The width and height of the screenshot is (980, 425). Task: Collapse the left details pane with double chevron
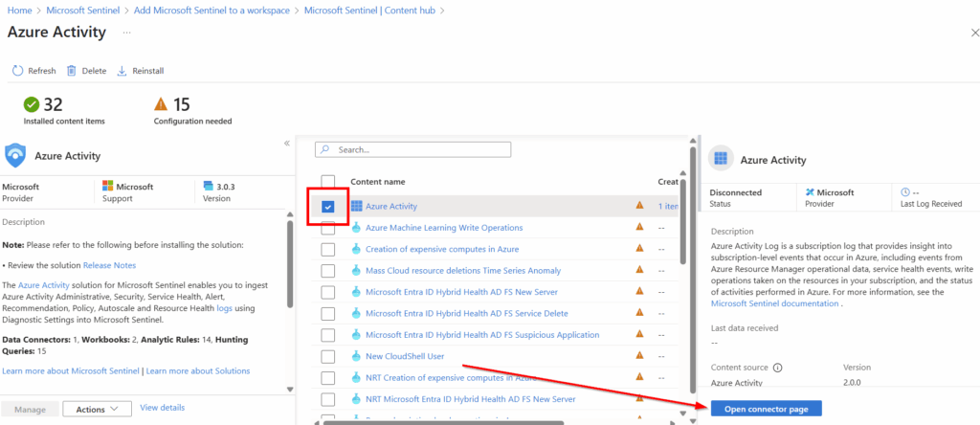click(287, 144)
